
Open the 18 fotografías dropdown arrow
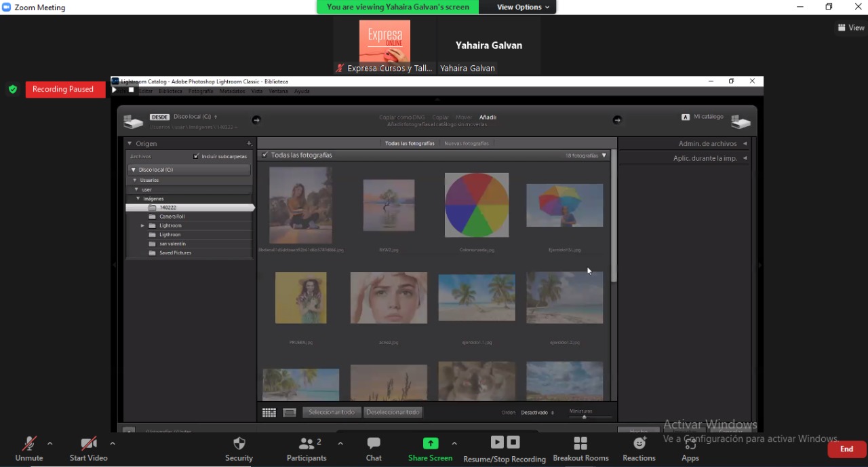pos(604,155)
